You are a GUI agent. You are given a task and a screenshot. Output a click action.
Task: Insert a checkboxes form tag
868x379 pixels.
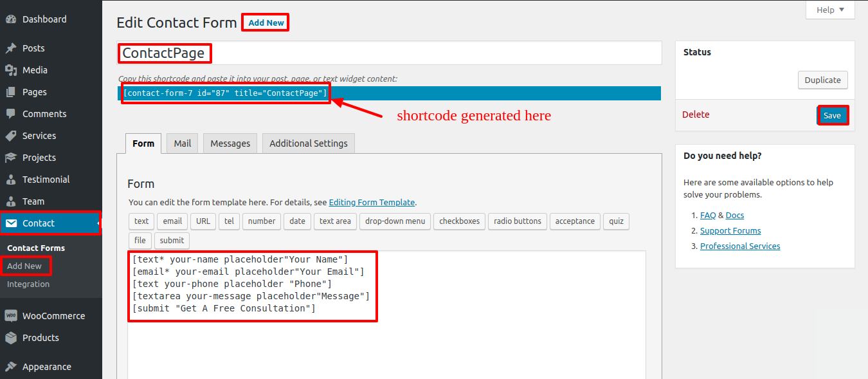click(x=459, y=221)
